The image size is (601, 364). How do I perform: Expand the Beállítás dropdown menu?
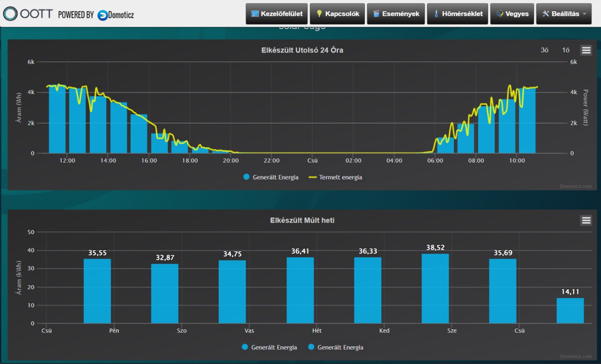[564, 14]
